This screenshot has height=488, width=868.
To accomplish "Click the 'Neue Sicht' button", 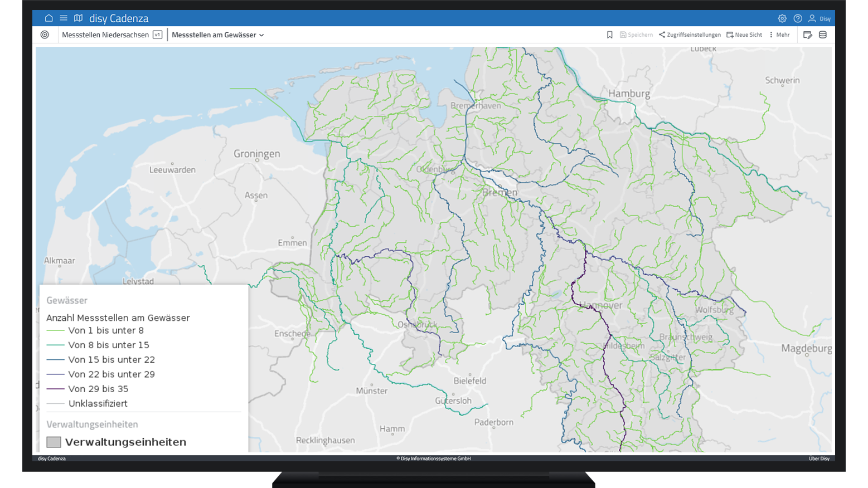I will coord(744,34).
